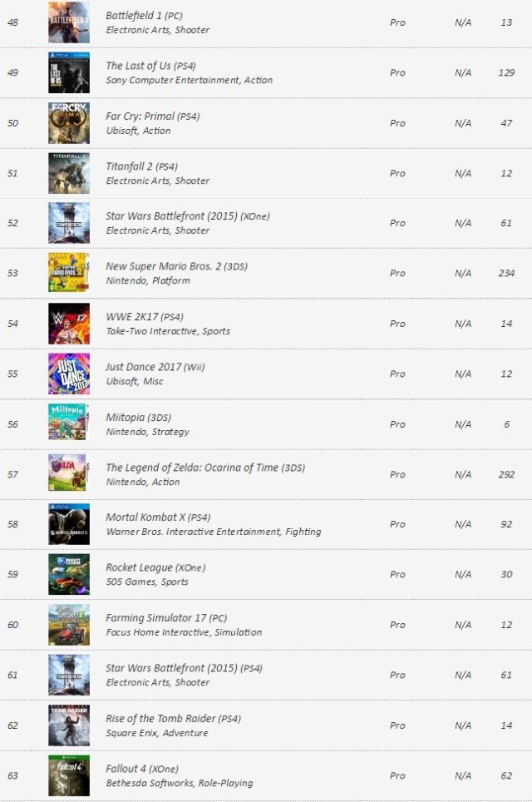Screen dimensions: 532x802
Task: Click the Rocket League cover thumbnail
Action: coord(69,574)
